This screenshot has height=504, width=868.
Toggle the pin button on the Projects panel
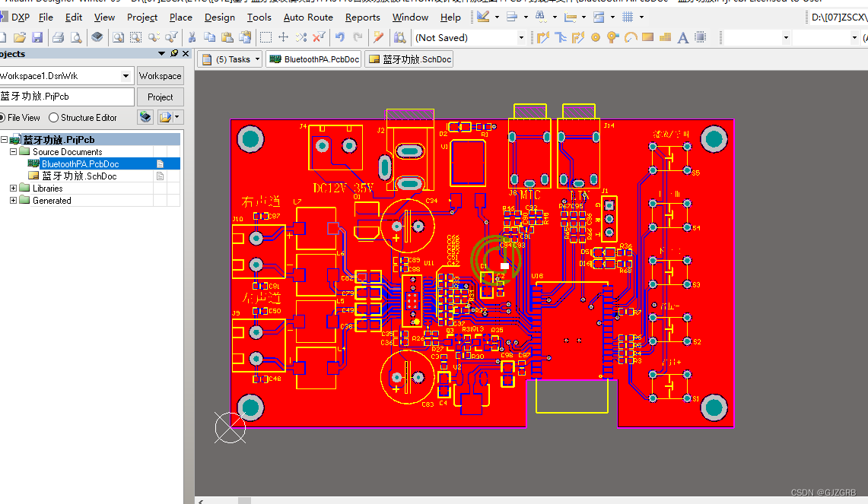click(173, 53)
